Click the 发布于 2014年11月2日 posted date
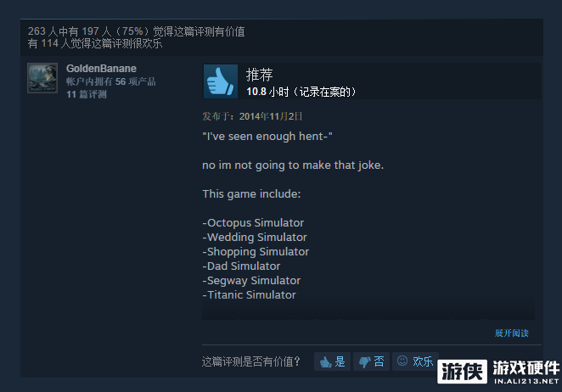The image size is (562, 392). (x=252, y=116)
